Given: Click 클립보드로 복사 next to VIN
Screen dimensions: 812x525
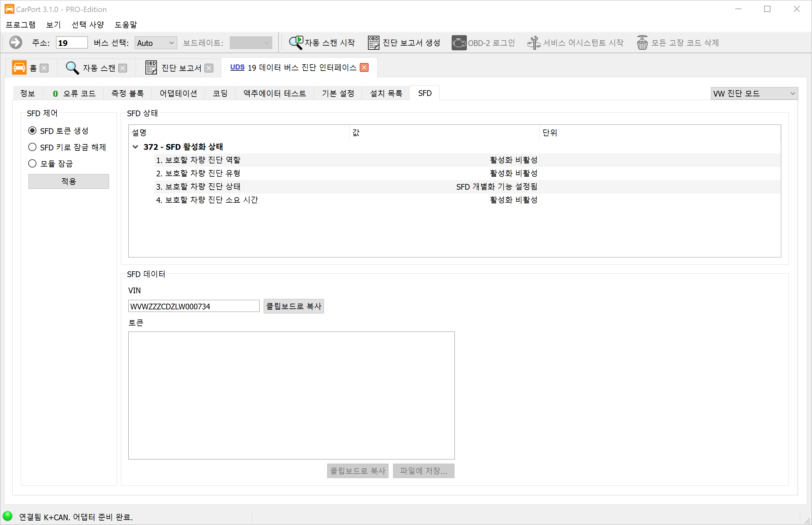Looking at the screenshot, I should tap(293, 306).
